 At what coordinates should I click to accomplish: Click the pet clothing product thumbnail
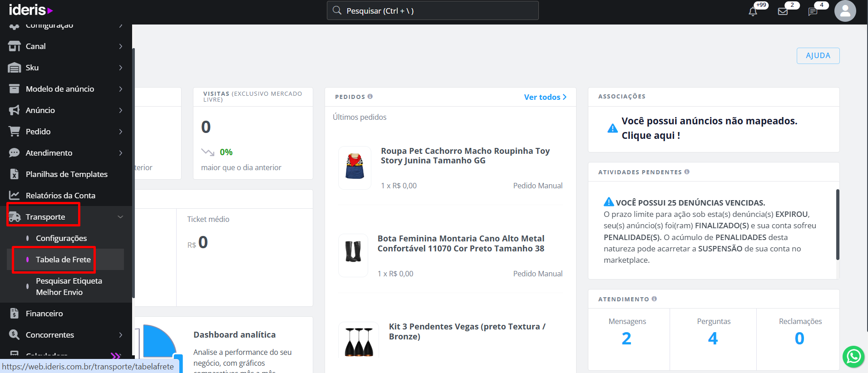pyautogui.click(x=355, y=167)
